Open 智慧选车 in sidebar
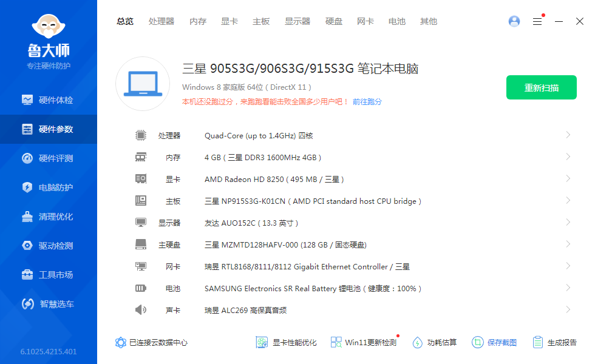This screenshot has height=364, width=595. (48, 304)
